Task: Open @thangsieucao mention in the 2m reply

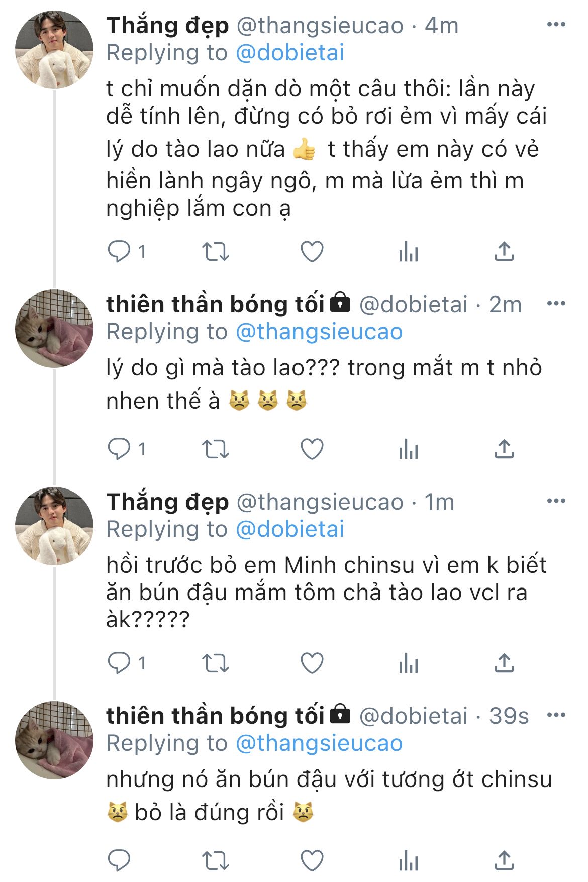Action: (319, 332)
